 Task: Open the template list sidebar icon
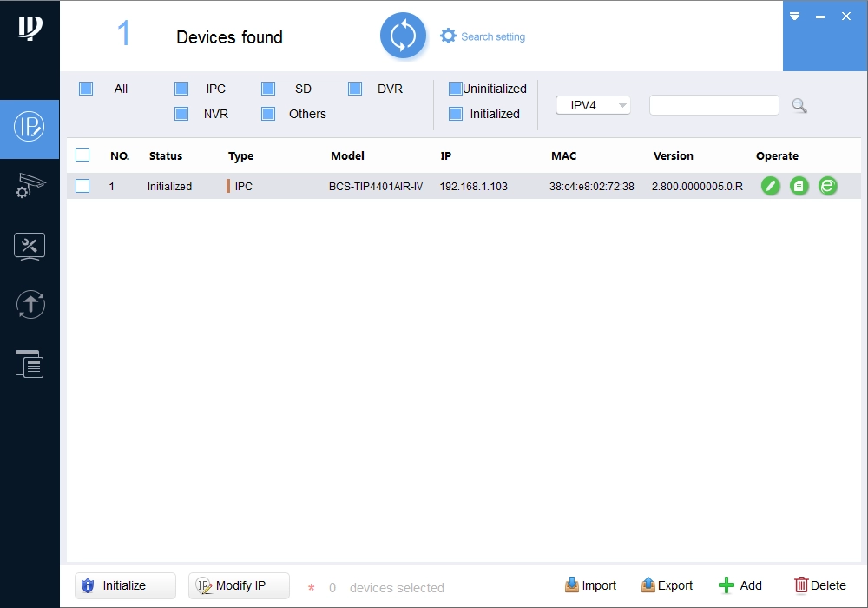(30, 364)
